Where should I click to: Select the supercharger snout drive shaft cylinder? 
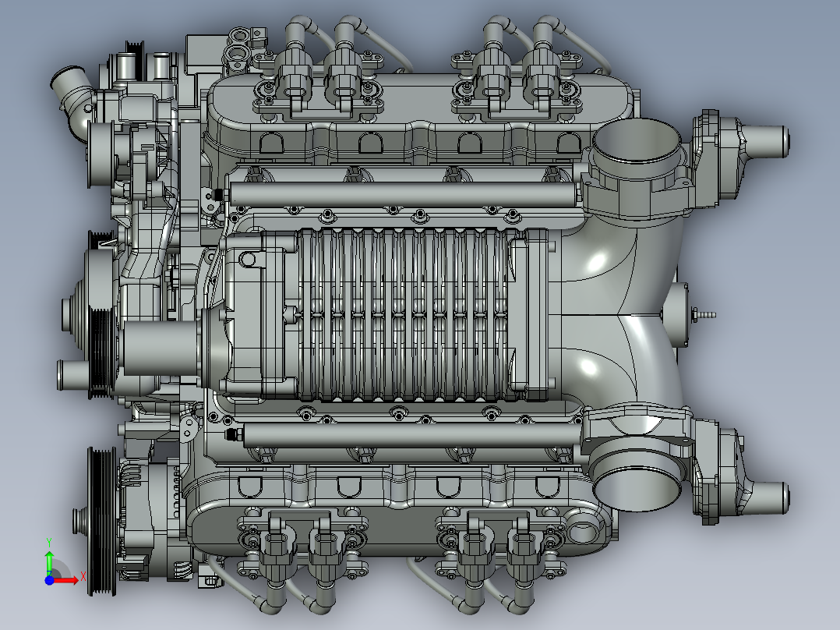pyautogui.click(x=160, y=349)
